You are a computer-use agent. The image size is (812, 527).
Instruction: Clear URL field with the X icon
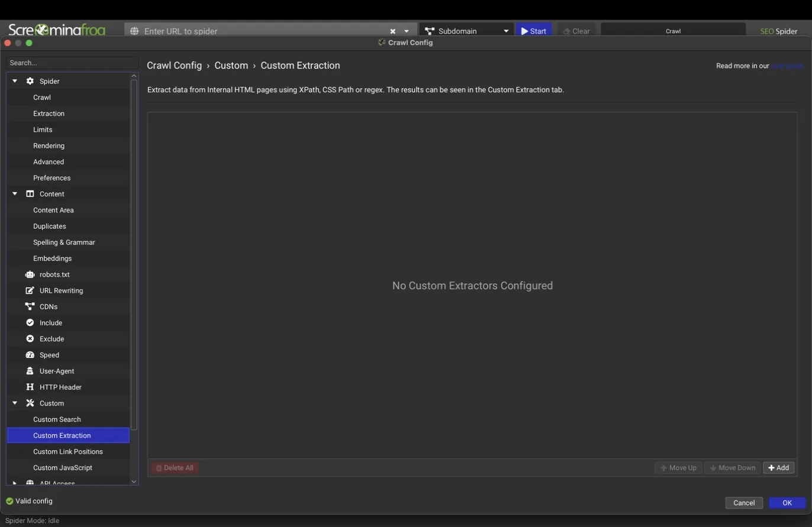(x=392, y=31)
